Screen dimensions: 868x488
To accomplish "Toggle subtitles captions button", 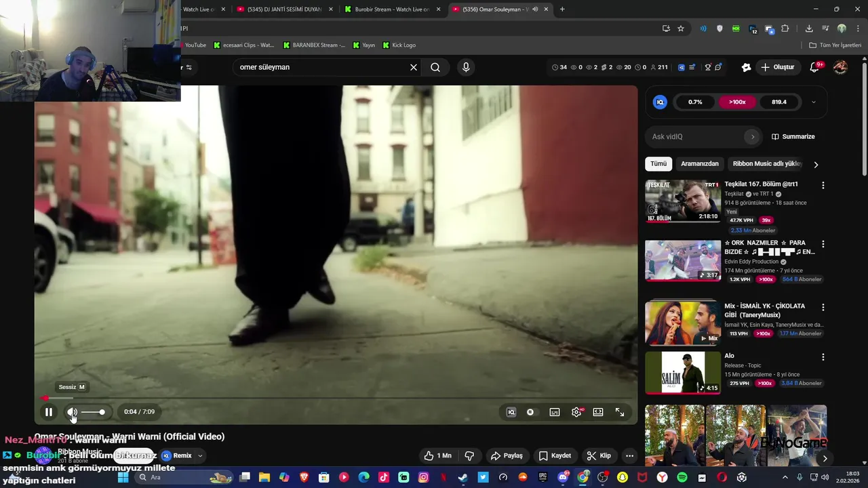I will 555,412.
